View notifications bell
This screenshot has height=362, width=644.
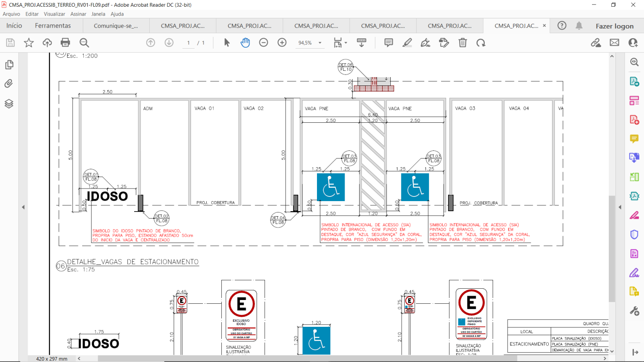[579, 26]
